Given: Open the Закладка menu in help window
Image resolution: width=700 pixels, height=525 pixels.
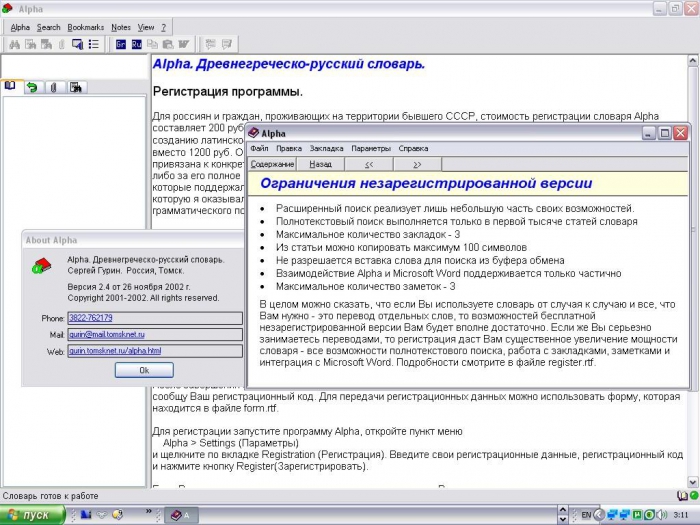Looking at the screenshot, I should (x=326, y=148).
